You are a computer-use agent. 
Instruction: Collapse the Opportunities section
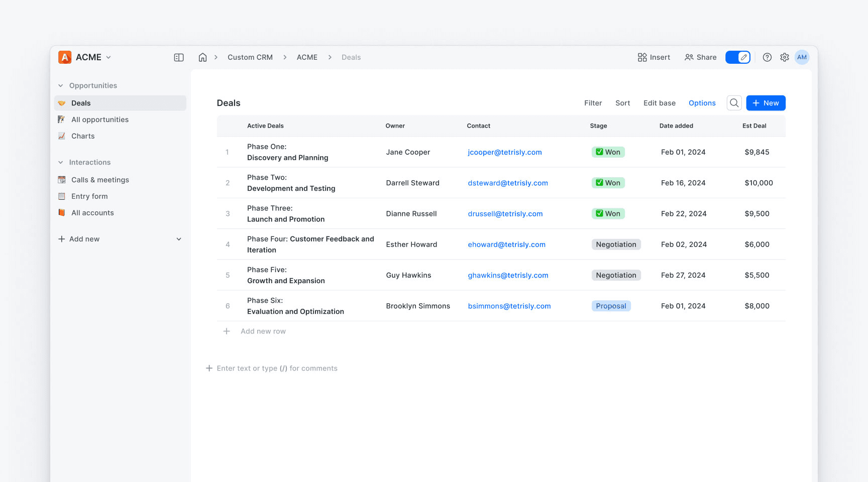61,86
